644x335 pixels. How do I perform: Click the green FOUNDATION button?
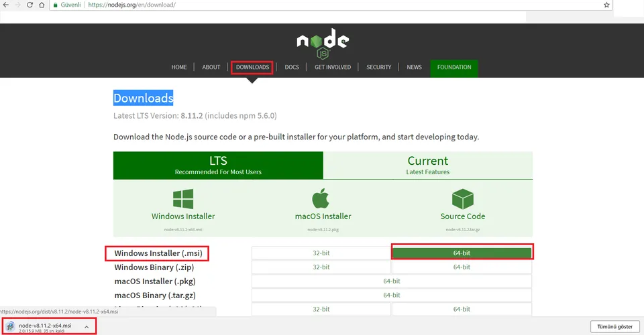tap(454, 68)
